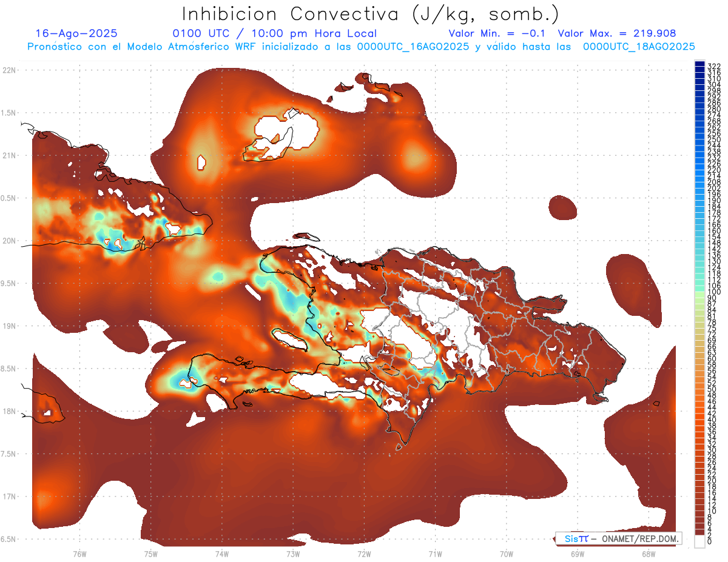This screenshot has height=562, width=728.
Task: Click the white swatch at the bottom of the legend
Action: [700, 541]
